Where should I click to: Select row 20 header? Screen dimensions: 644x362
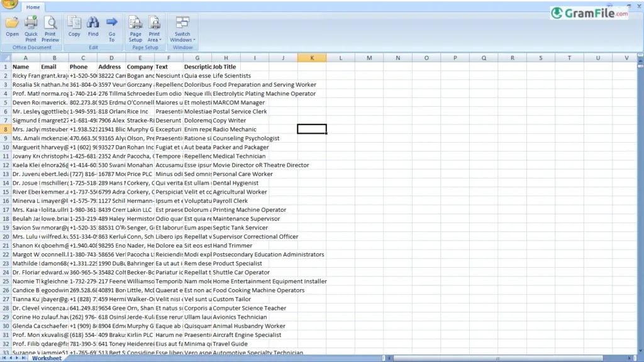pos(5,236)
